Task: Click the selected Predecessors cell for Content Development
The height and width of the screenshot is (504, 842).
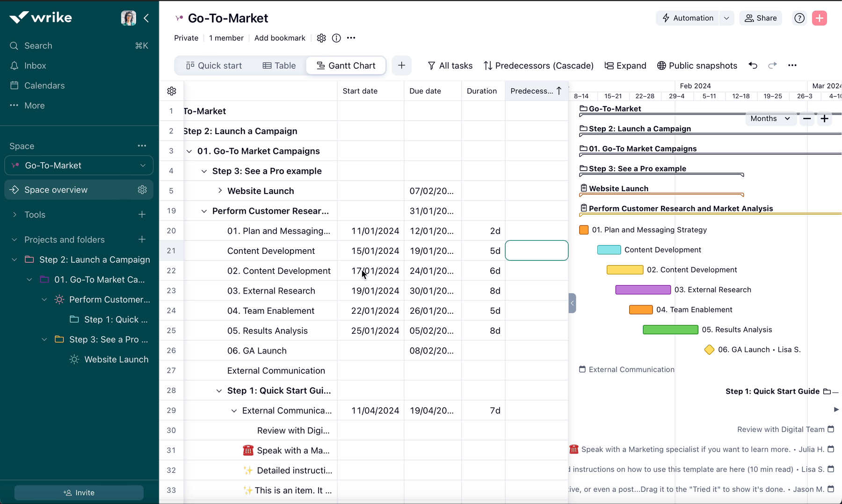Action: (x=537, y=251)
